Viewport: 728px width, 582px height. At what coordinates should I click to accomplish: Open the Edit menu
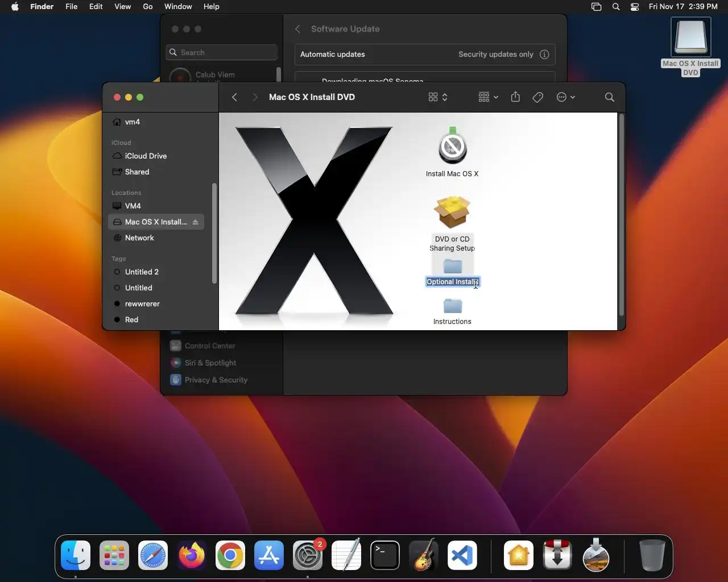(x=96, y=7)
